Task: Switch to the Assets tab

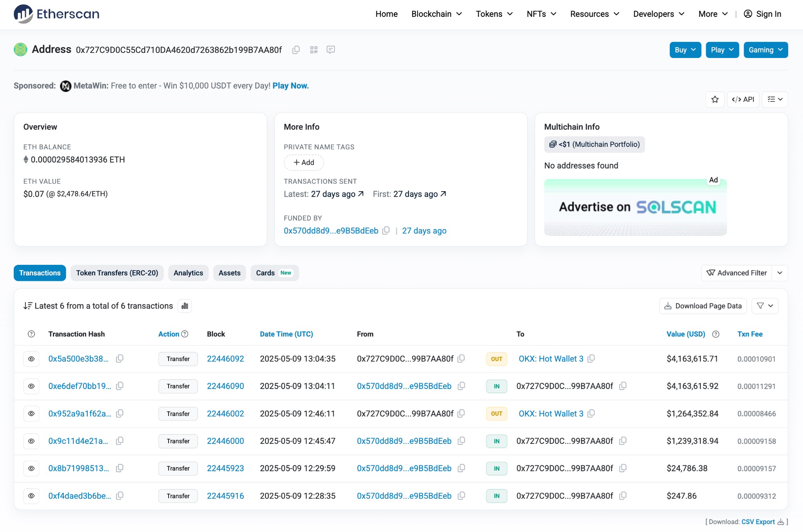Action: point(229,273)
